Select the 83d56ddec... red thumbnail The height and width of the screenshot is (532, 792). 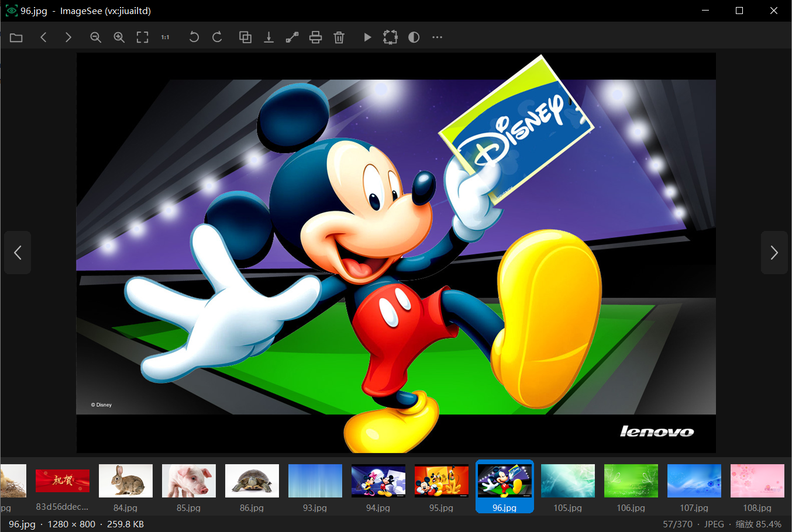[x=63, y=486]
